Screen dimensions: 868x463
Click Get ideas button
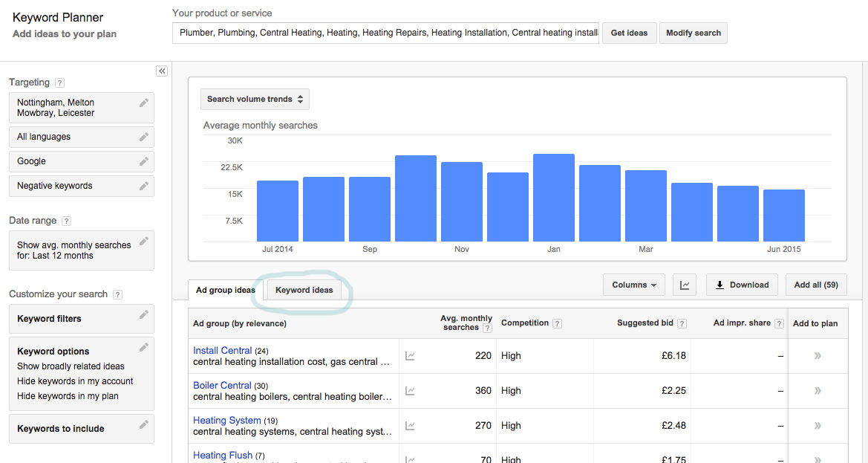[x=629, y=33]
